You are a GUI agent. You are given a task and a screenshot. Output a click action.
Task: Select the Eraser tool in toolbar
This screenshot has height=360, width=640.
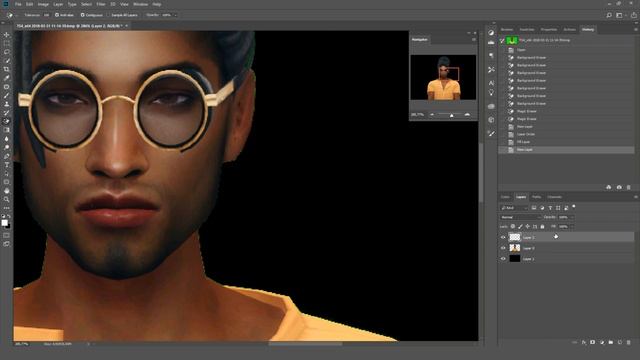[x=7, y=121]
